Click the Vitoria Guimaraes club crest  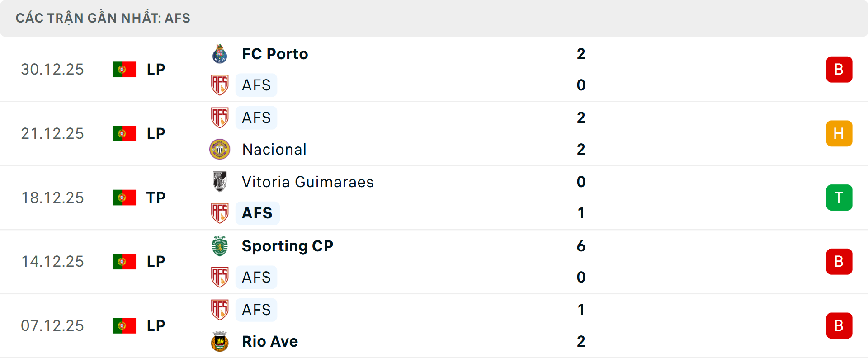tap(220, 182)
